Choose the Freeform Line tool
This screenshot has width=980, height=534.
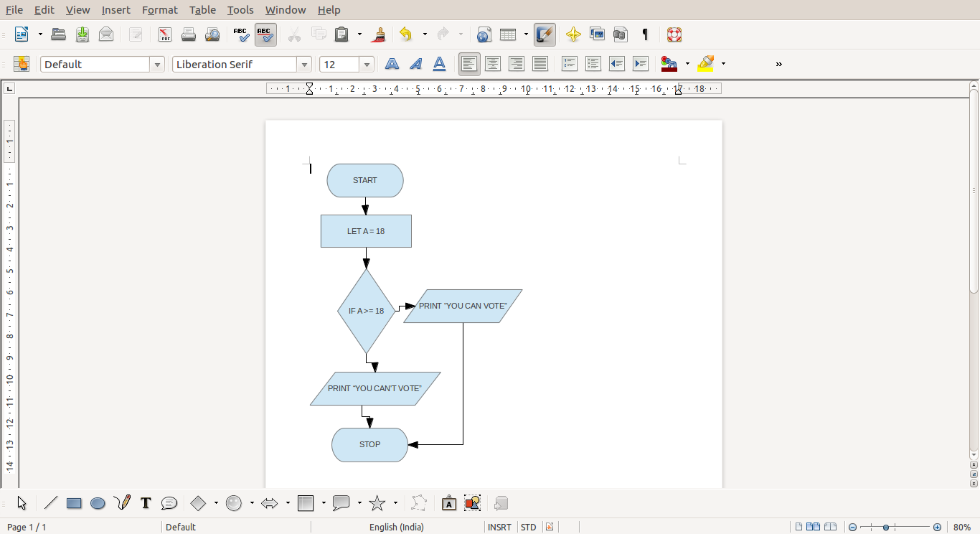tap(122, 502)
